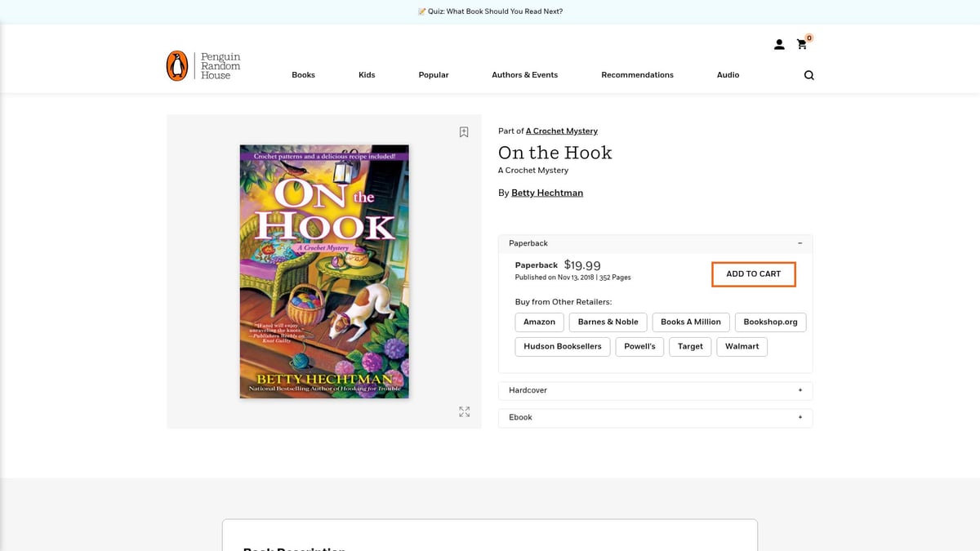Take the book quiz in top banner
Image resolution: width=980 pixels, height=551 pixels.
(x=490, y=11)
